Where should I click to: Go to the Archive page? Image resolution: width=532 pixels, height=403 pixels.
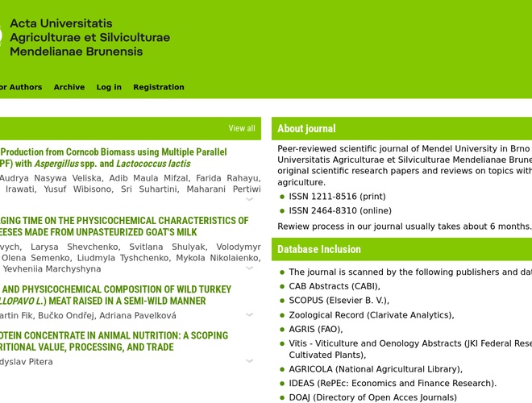pos(69,87)
